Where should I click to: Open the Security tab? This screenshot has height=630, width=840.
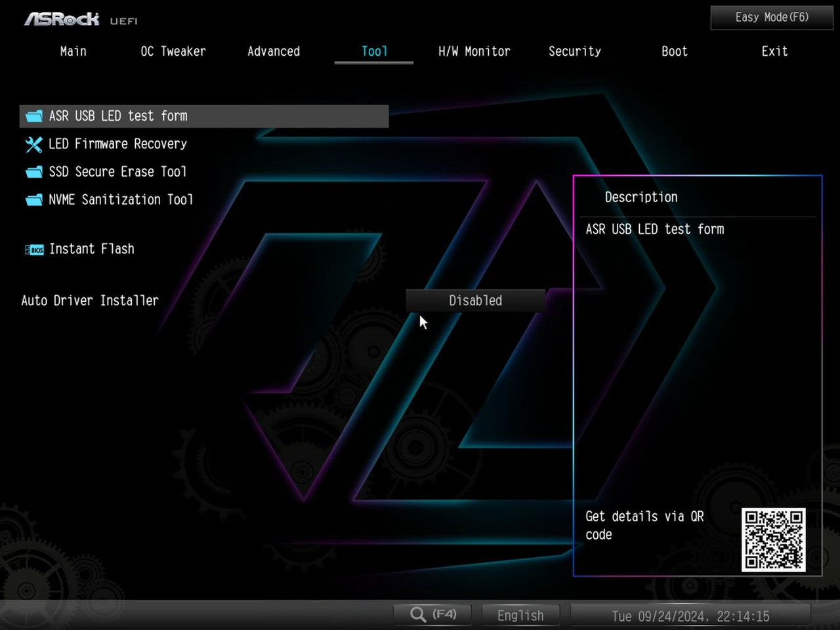[574, 51]
